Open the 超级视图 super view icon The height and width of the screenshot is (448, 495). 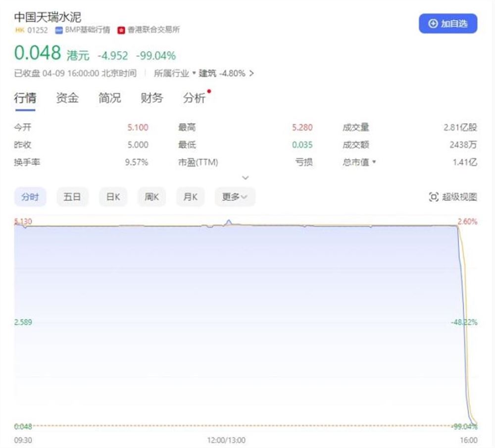pyautogui.click(x=434, y=197)
